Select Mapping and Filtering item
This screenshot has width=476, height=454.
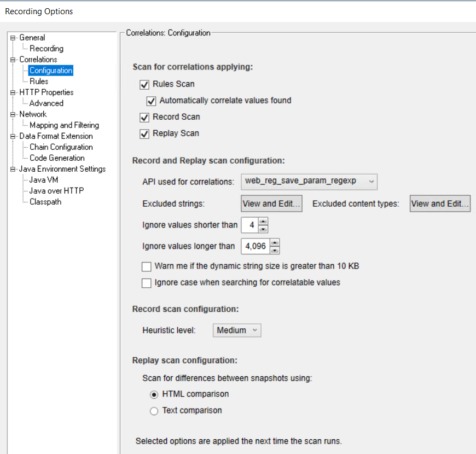pyautogui.click(x=64, y=125)
